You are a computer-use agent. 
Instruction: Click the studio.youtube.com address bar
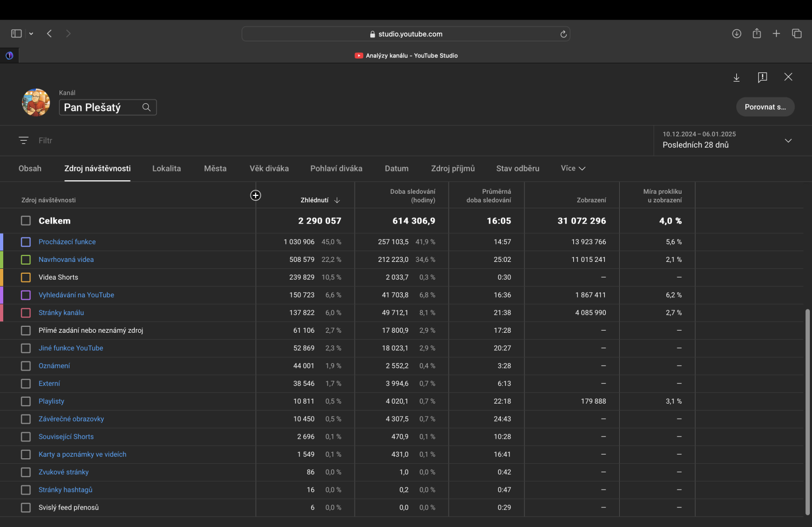pos(406,34)
